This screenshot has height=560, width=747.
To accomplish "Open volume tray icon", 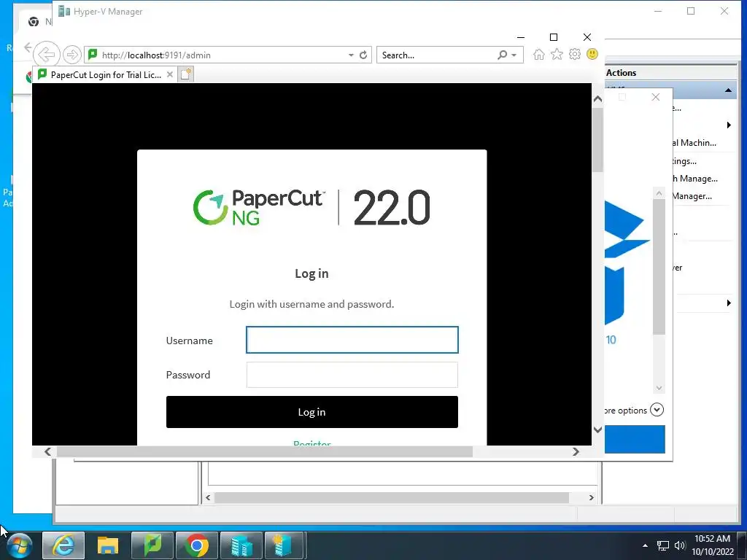I will (680, 545).
